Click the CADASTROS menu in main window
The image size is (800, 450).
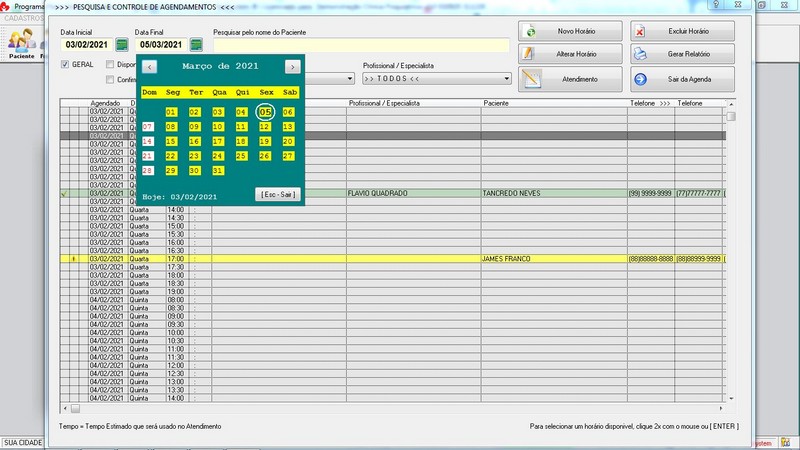coord(23,18)
